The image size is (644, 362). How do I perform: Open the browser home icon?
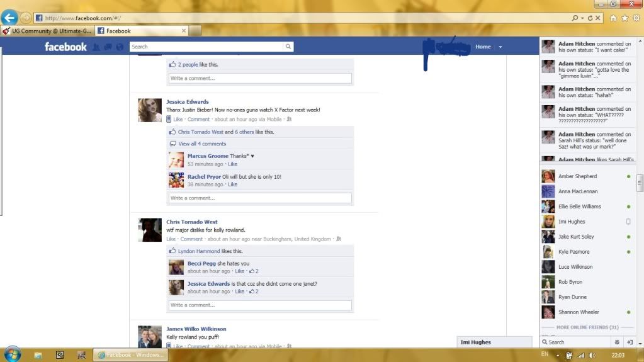[x=613, y=18]
